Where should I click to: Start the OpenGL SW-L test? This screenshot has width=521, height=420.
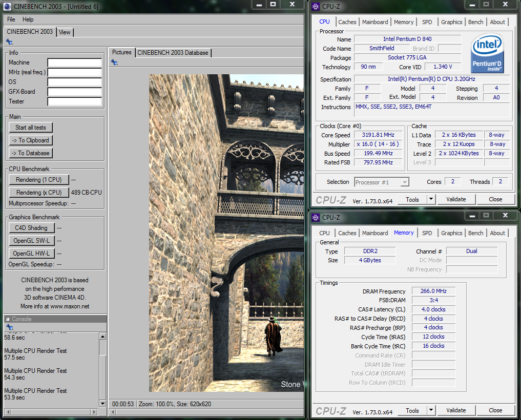click(x=31, y=241)
